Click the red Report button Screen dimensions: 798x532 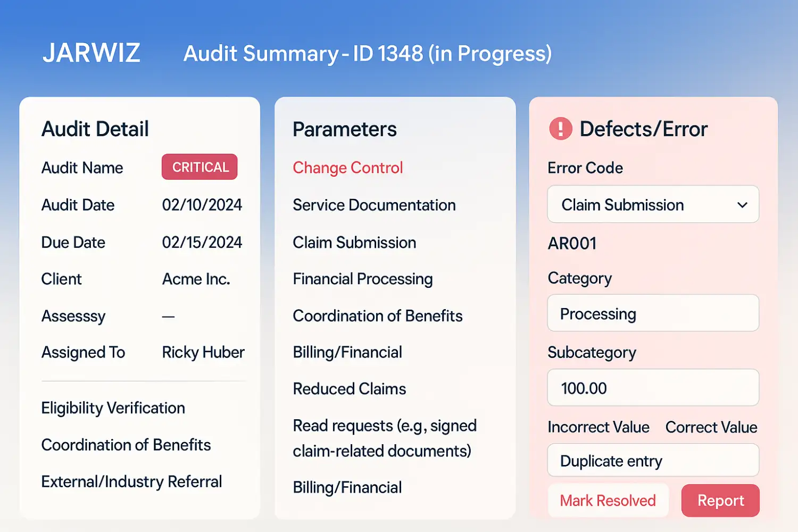coord(721,501)
